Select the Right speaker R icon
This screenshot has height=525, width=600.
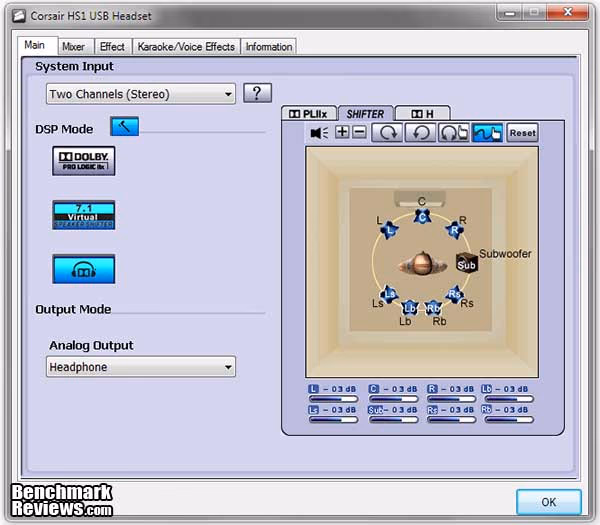point(454,230)
